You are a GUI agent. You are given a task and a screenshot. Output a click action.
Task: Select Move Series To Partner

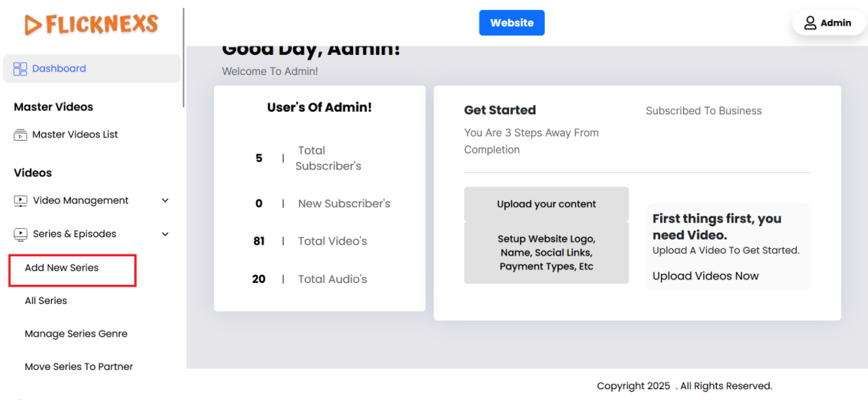[78, 367]
